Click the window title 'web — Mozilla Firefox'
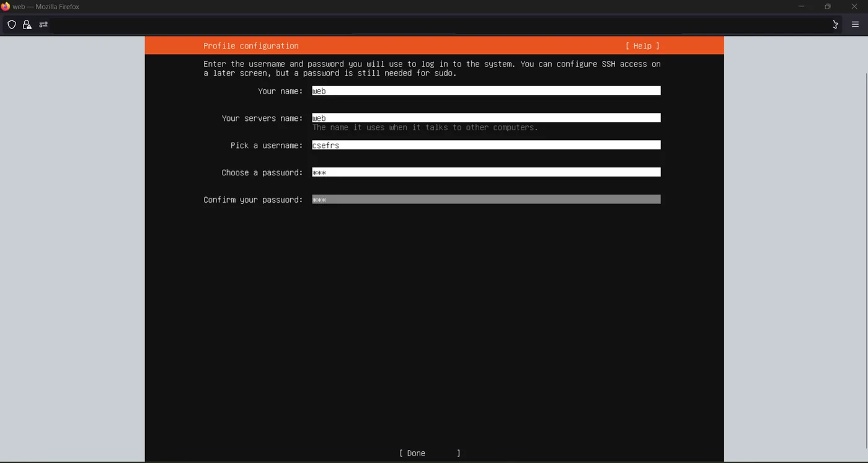 pos(46,7)
